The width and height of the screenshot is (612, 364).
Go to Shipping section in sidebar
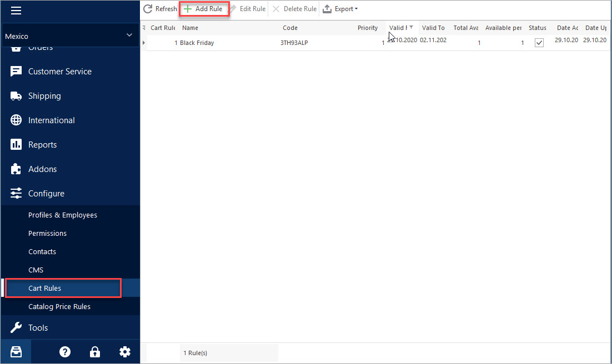[x=44, y=96]
